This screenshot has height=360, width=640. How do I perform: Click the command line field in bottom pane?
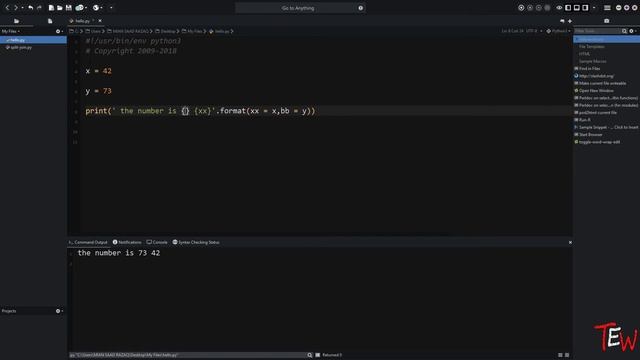(x=187, y=355)
